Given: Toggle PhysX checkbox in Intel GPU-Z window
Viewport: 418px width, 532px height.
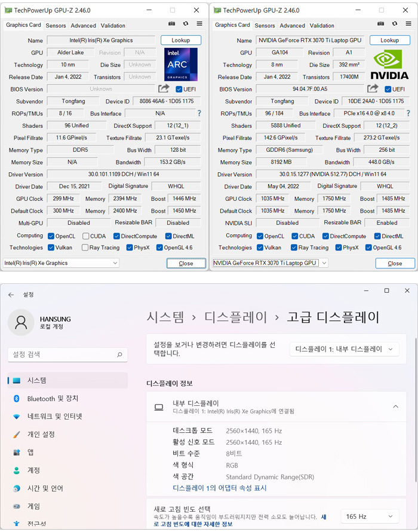Looking at the screenshot, I should tap(129, 247).
